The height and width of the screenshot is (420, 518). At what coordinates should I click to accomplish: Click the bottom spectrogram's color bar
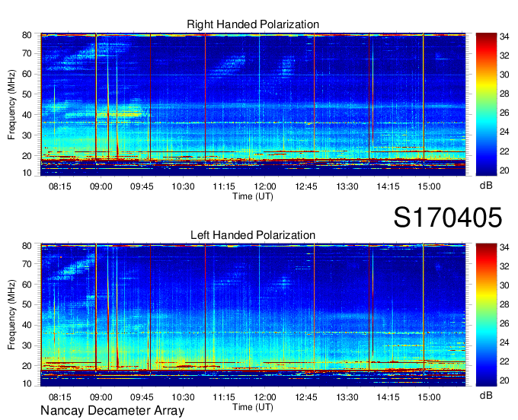pos(486,315)
